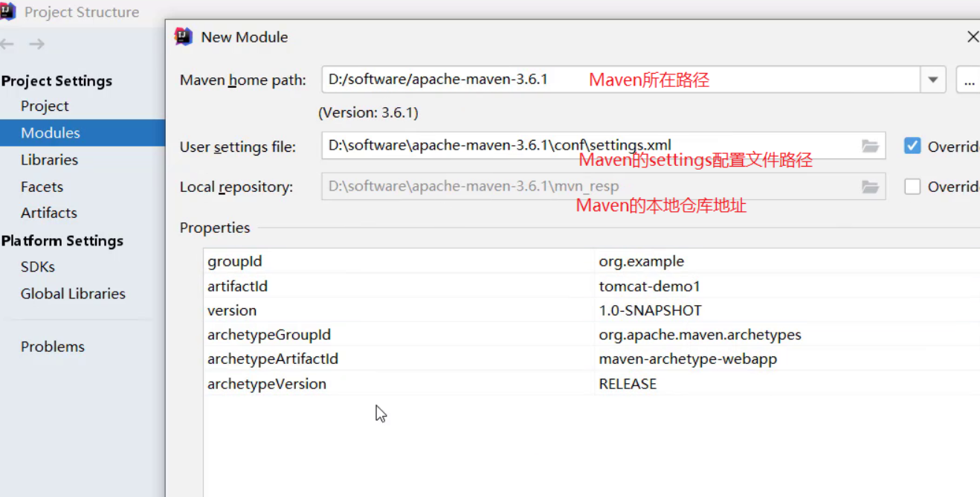Viewport: 980px width, 497px height.
Task: Select the version property name
Action: 232,310
